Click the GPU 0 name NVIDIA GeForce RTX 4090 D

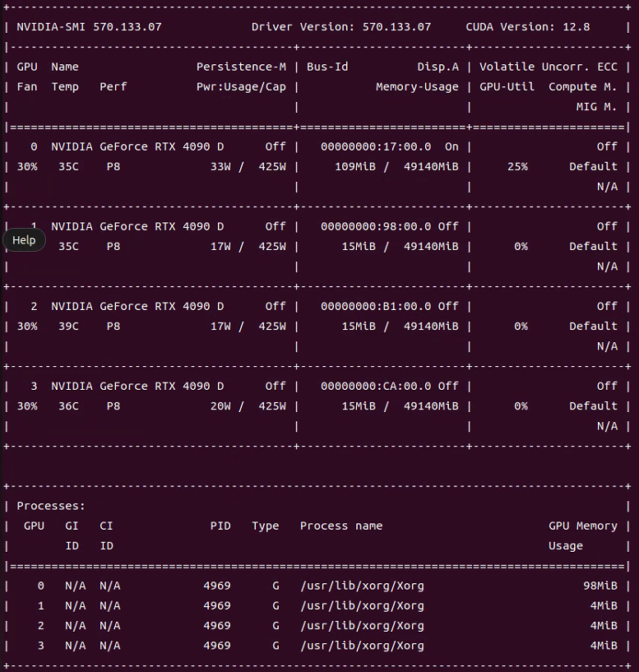point(137,146)
